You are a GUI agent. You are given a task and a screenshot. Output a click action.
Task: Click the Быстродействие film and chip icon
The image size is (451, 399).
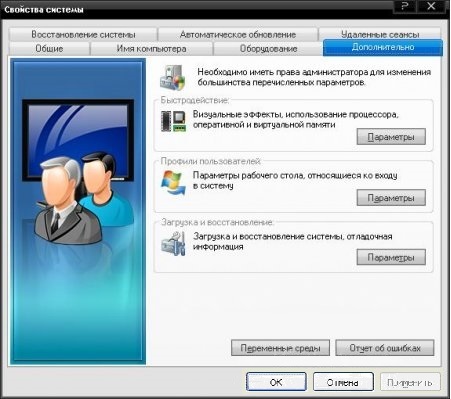click(173, 121)
